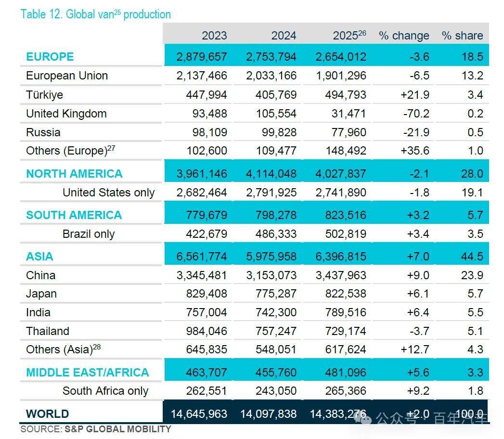Click the footnote 28 on Others (Asia)
Screen dimensions: 504x439
(97, 347)
